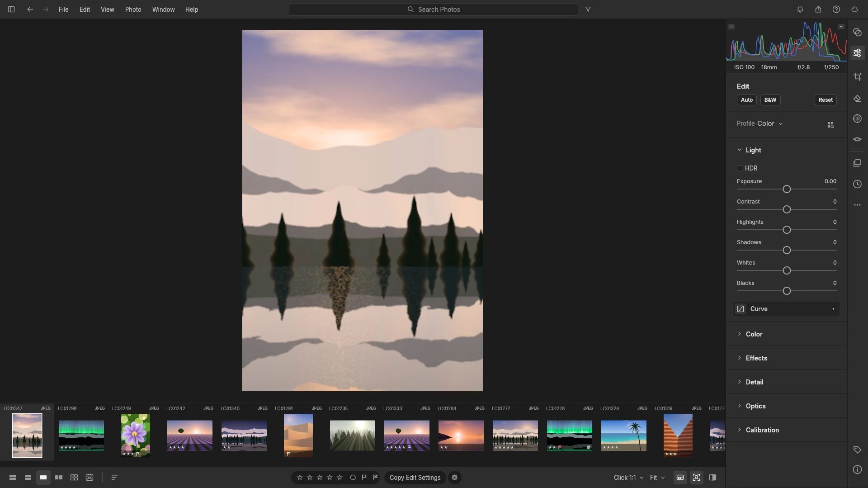Convert with the B&W button
The image size is (868, 488).
(x=770, y=100)
